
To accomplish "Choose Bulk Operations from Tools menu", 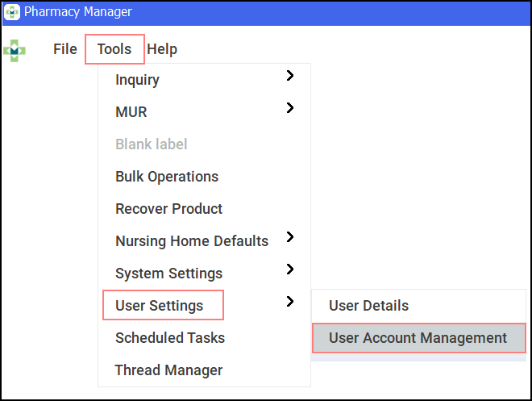I will pyautogui.click(x=167, y=177).
